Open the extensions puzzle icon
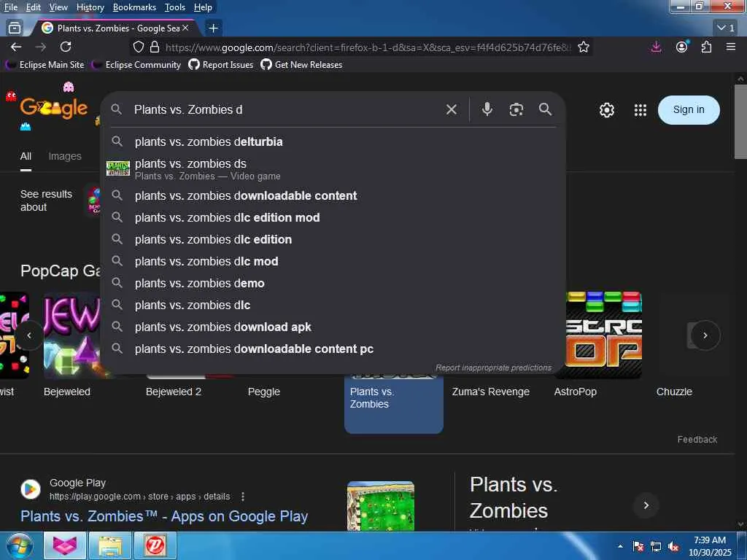This screenshot has width=747, height=560. point(706,47)
